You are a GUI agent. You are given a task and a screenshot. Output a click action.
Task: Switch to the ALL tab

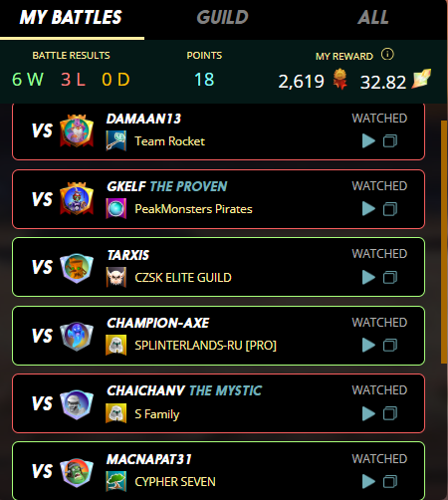click(x=373, y=17)
